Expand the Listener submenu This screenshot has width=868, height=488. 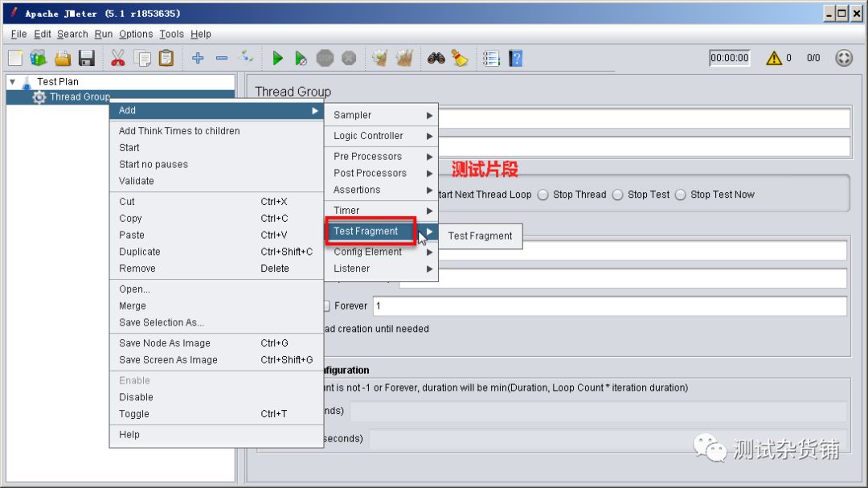[x=382, y=268]
